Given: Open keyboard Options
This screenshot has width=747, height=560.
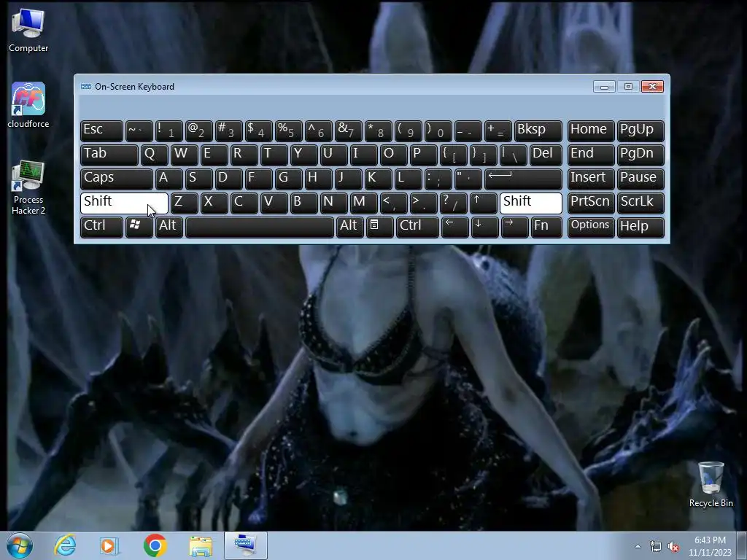Looking at the screenshot, I should click(591, 227).
